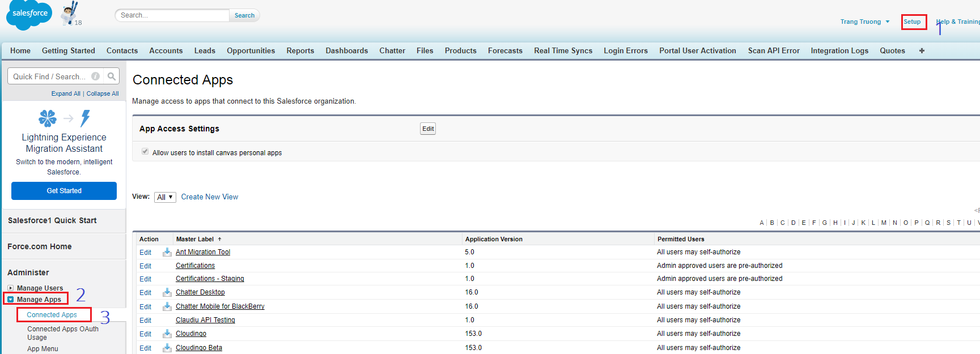Filter list by letter M
The width and height of the screenshot is (980, 354).
[x=884, y=223]
